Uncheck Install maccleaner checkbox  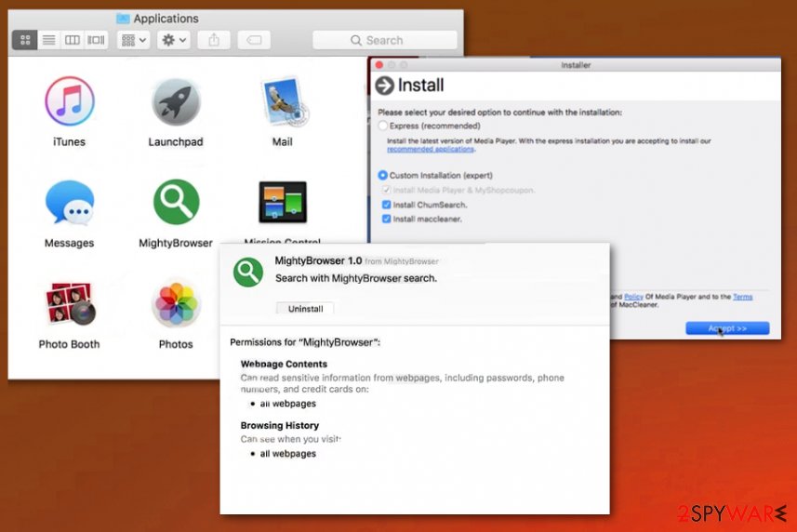click(x=386, y=219)
